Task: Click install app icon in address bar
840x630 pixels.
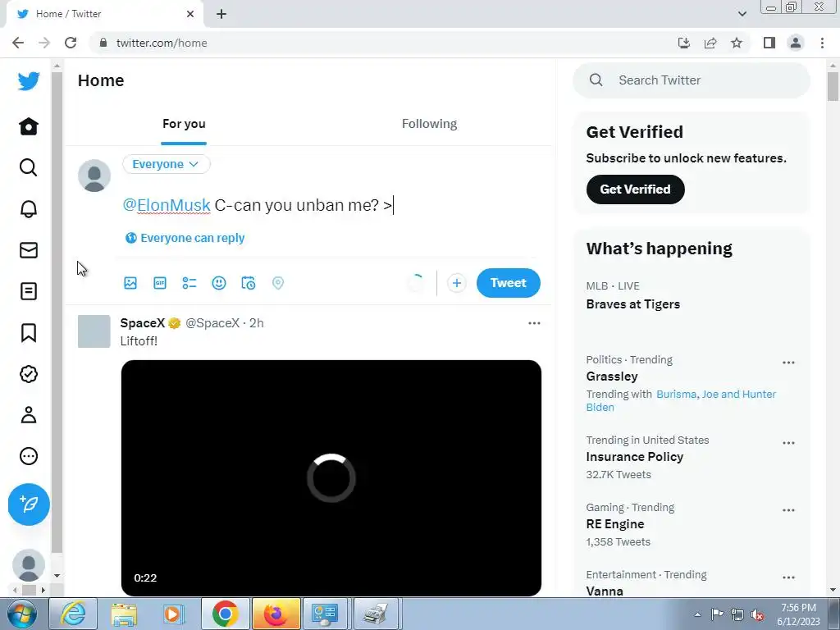Action: click(684, 43)
